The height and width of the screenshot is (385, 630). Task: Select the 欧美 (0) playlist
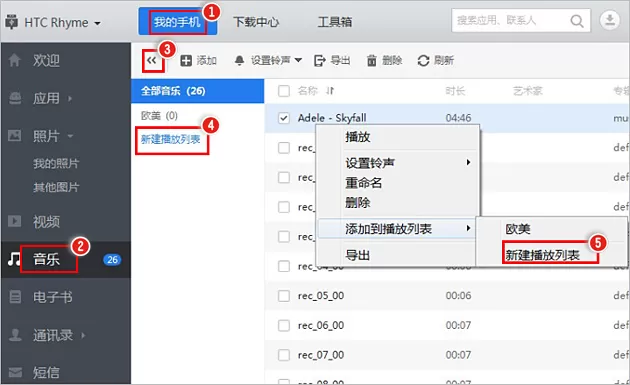pos(159,116)
